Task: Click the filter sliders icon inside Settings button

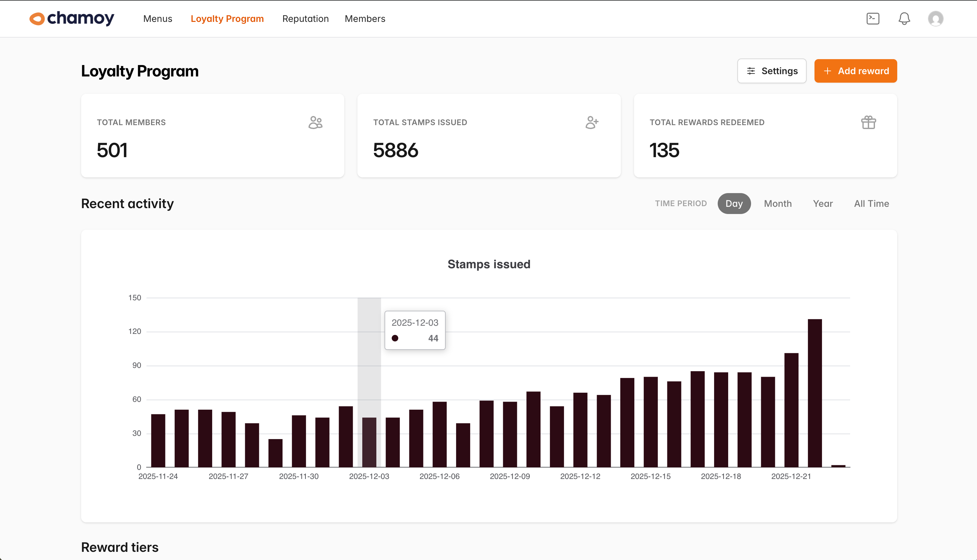Action: point(751,71)
